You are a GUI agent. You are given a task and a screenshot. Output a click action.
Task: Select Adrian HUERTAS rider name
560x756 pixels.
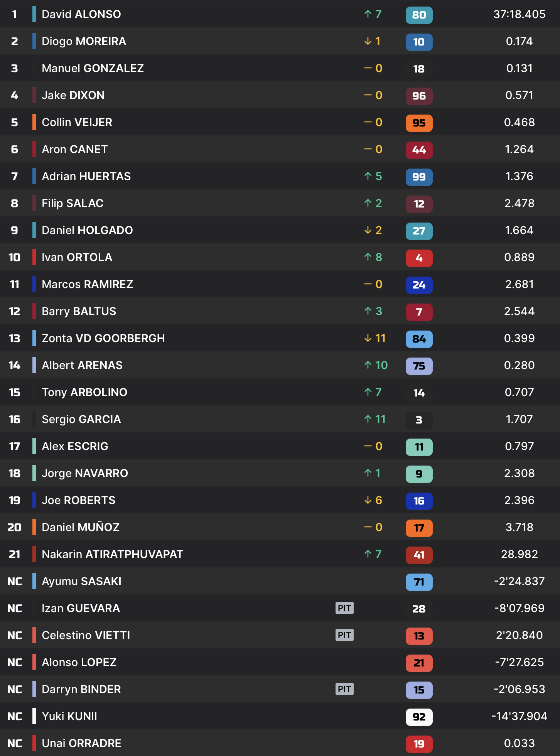pos(86,176)
